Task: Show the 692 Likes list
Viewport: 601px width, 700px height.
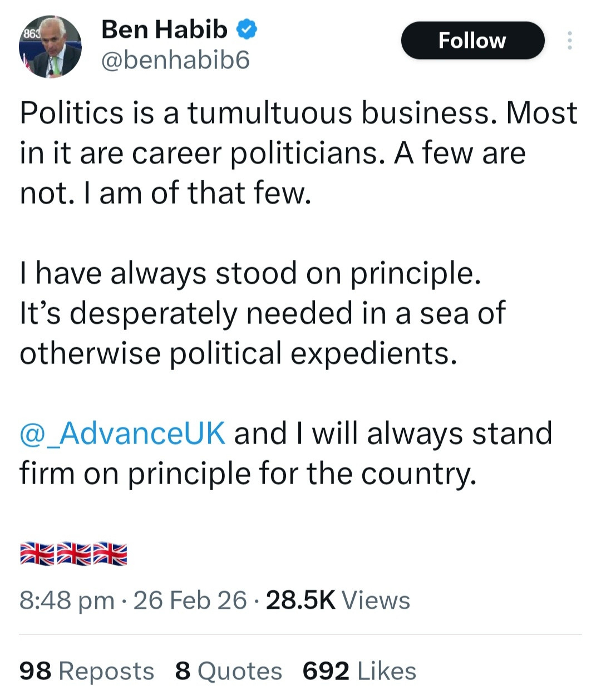Action: [359, 671]
